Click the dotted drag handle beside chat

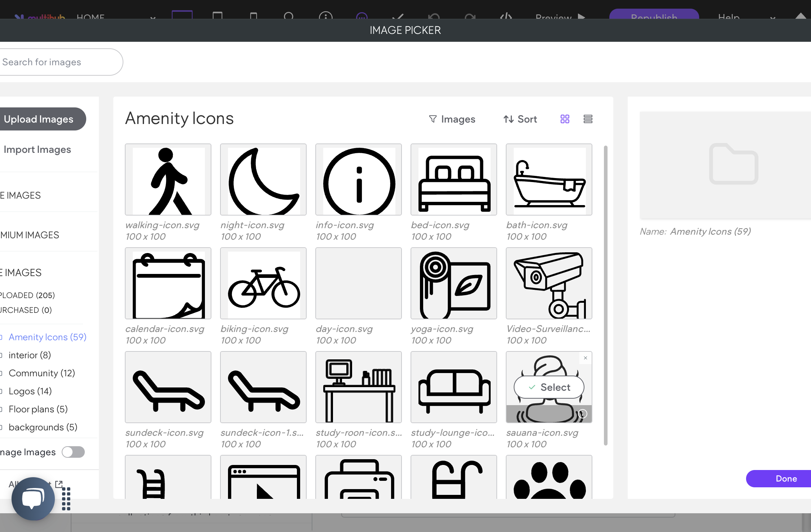tap(66, 499)
